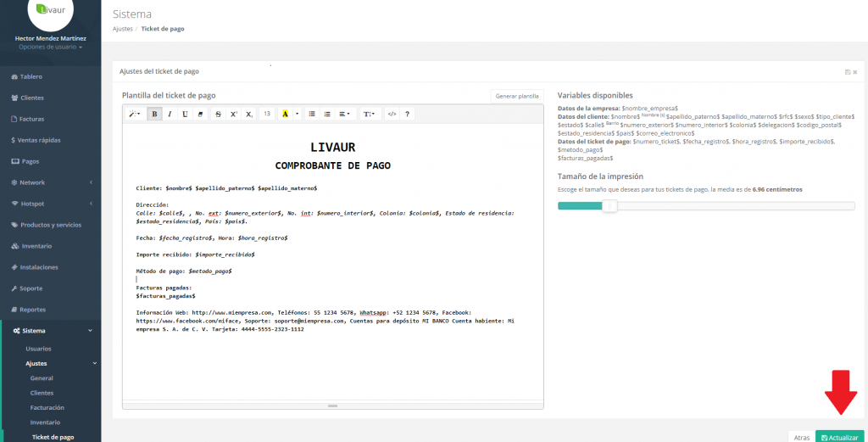Insert an unordered bullet list

pyautogui.click(x=312, y=114)
